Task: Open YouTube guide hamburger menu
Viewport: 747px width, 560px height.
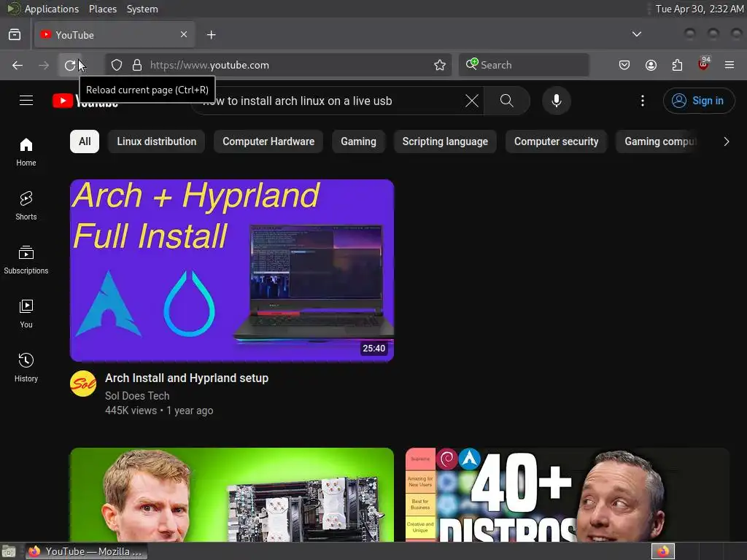Action: 26,101
